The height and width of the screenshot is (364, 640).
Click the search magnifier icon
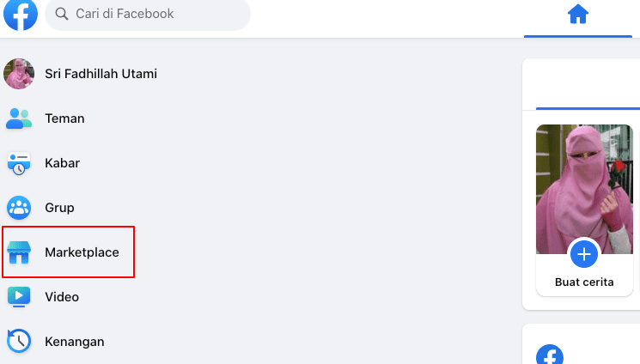pos(62,14)
